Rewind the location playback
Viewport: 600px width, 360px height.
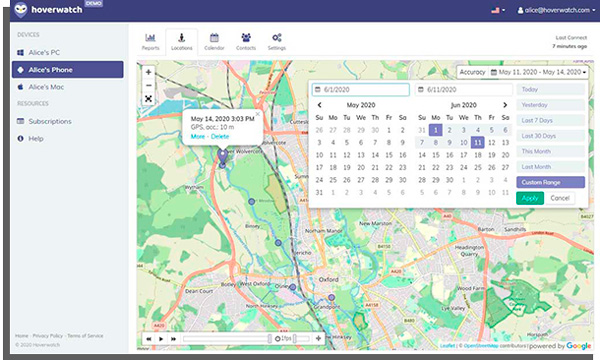149,339
